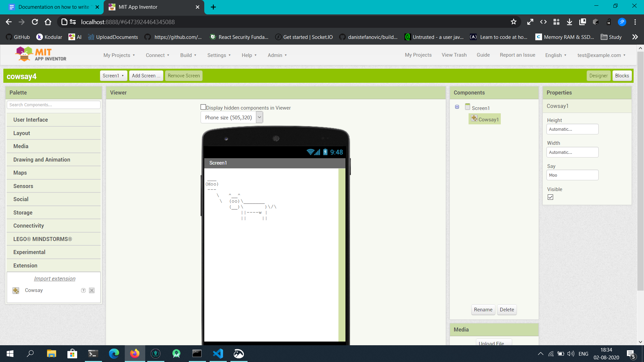
Task: Go to browser home page
Action: coord(48,22)
